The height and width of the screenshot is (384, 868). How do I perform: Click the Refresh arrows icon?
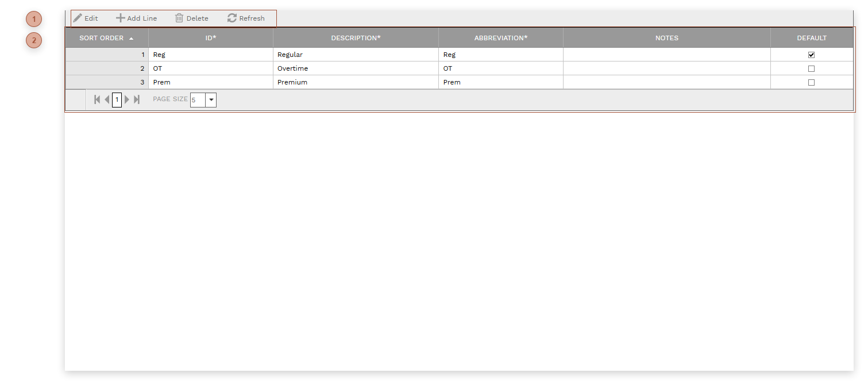pos(232,18)
